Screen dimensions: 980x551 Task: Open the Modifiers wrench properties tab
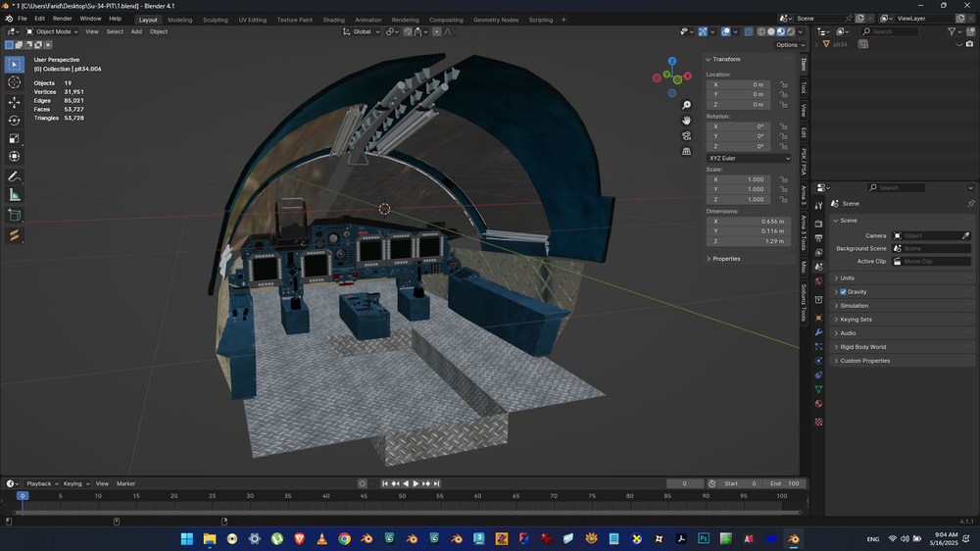click(818, 332)
